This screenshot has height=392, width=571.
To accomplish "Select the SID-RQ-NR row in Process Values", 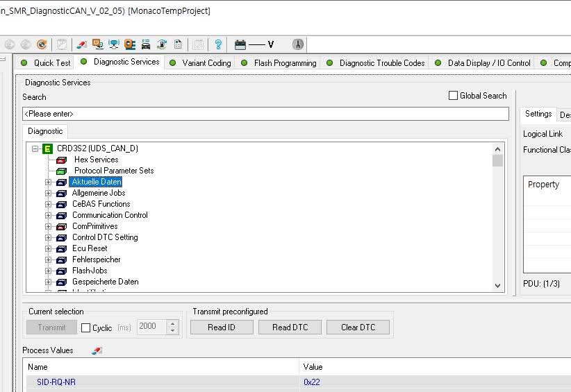I will coord(297,382).
